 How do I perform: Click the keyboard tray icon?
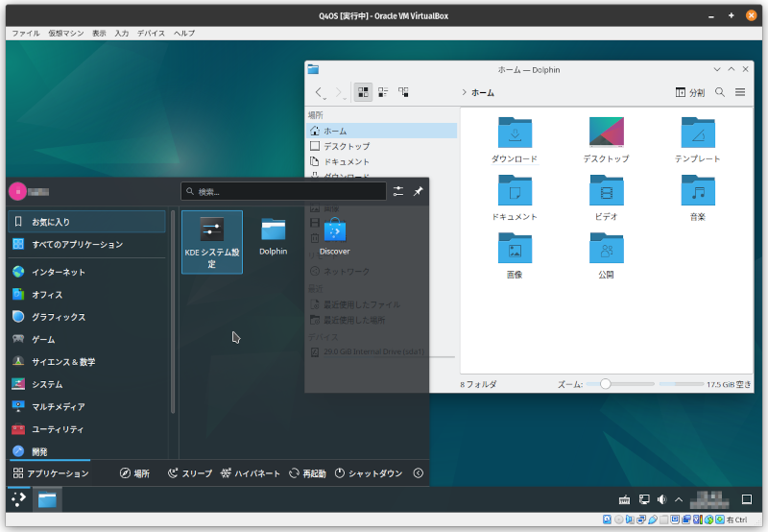tap(625, 499)
